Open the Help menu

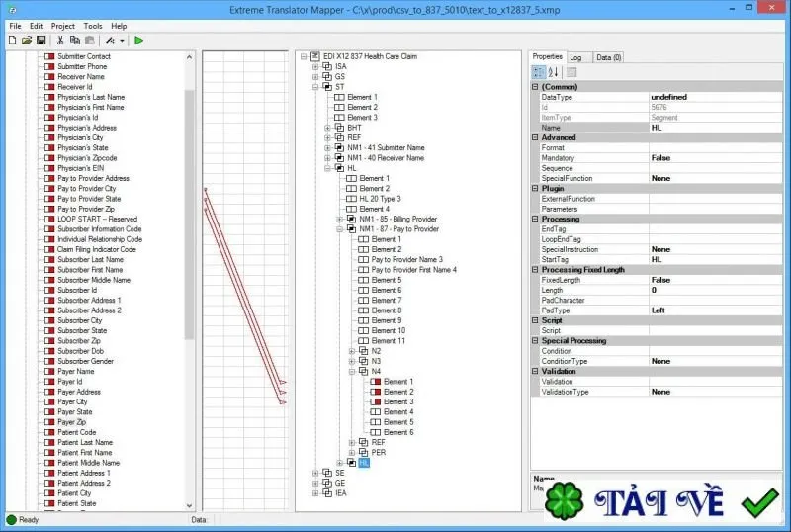(119, 26)
